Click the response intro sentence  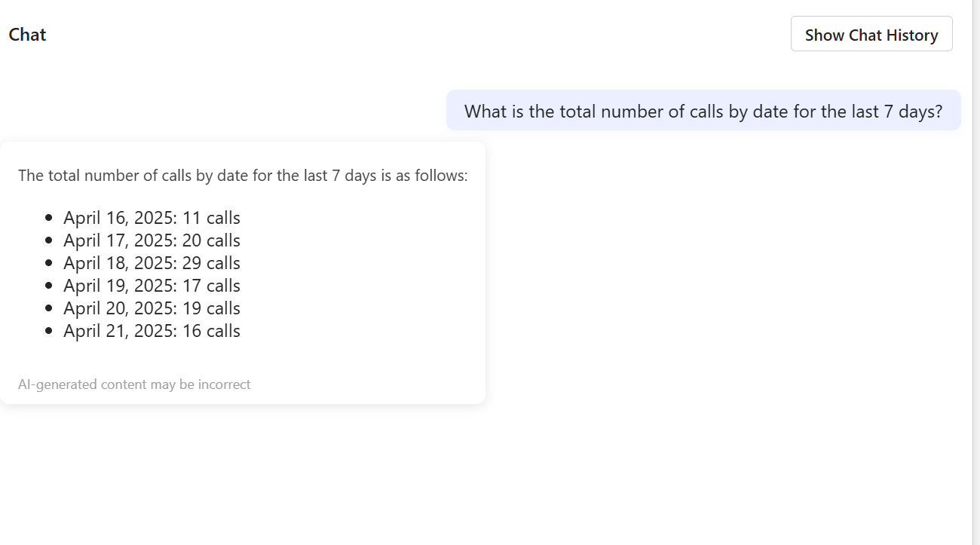tap(243, 176)
